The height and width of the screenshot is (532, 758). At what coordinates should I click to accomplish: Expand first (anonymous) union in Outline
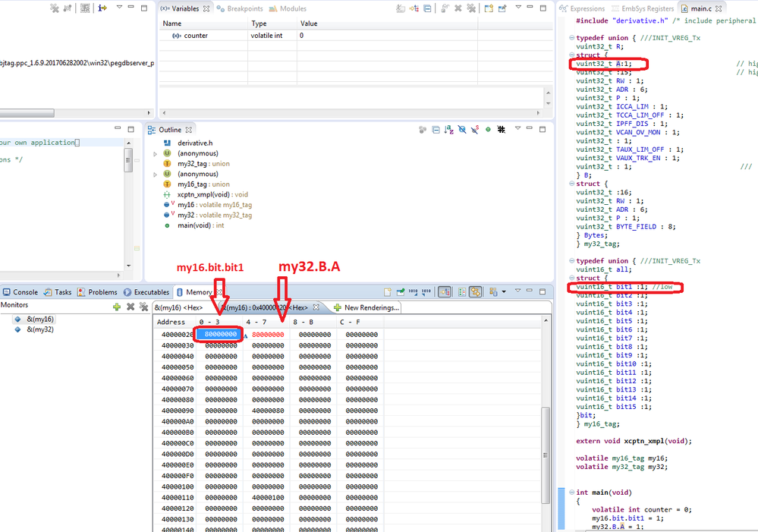coord(156,154)
